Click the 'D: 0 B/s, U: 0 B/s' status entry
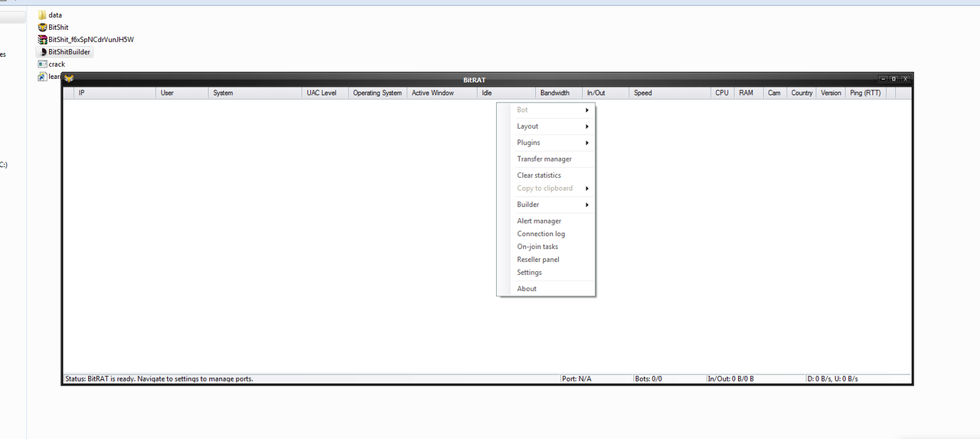The image size is (980, 439). tap(833, 379)
